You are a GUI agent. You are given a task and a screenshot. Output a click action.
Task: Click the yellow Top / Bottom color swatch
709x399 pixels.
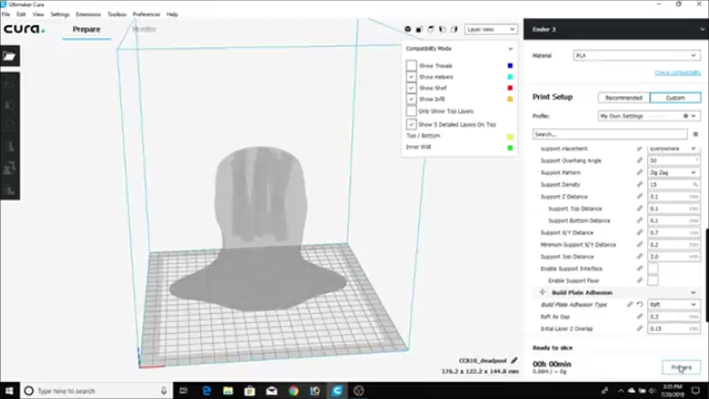(x=510, y=136)
